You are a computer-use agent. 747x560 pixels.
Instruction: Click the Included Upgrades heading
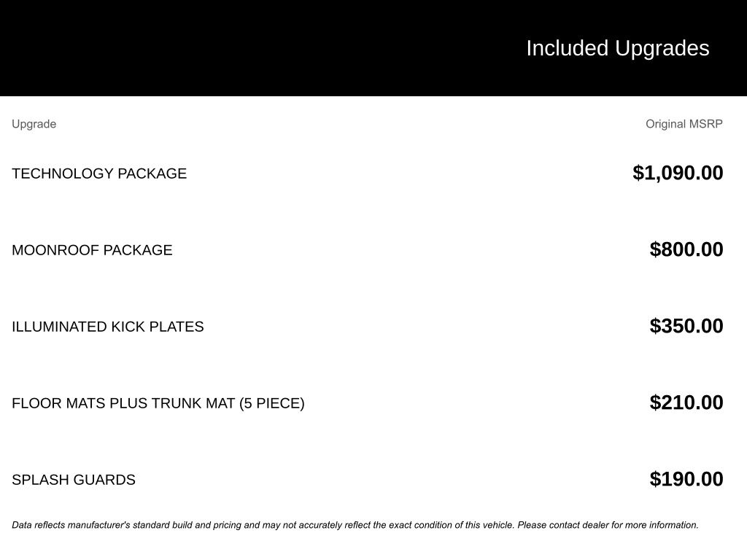(617, 48)
